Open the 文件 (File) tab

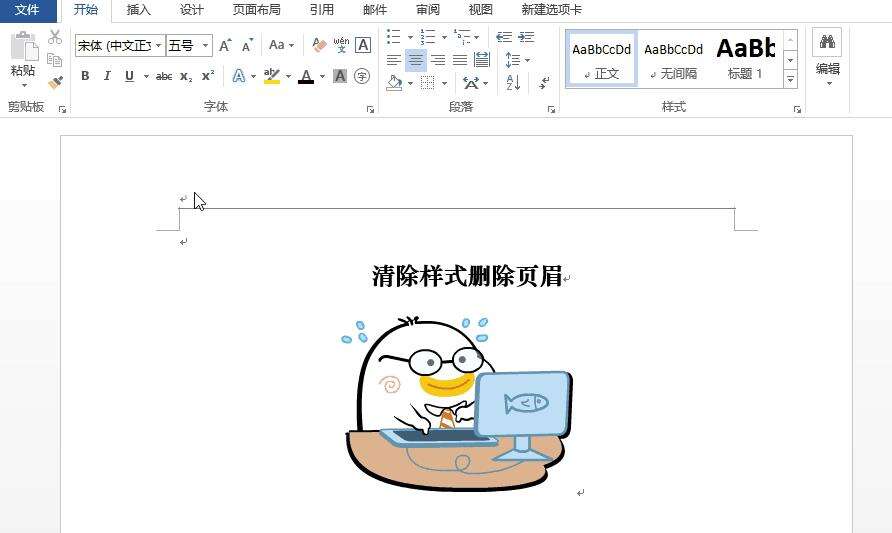(27, 10)
